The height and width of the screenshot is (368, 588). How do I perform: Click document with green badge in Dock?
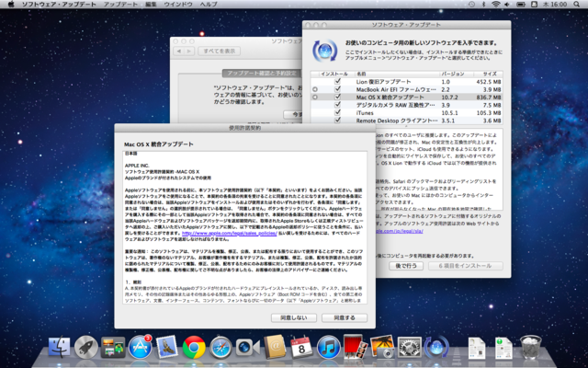point(503,348)
